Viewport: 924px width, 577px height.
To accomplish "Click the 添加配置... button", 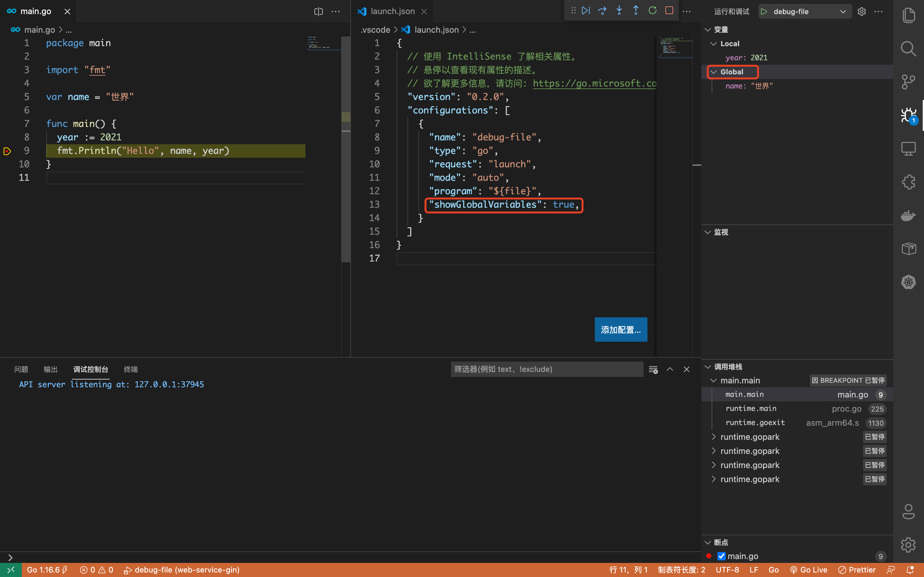I will pos(620,330).
